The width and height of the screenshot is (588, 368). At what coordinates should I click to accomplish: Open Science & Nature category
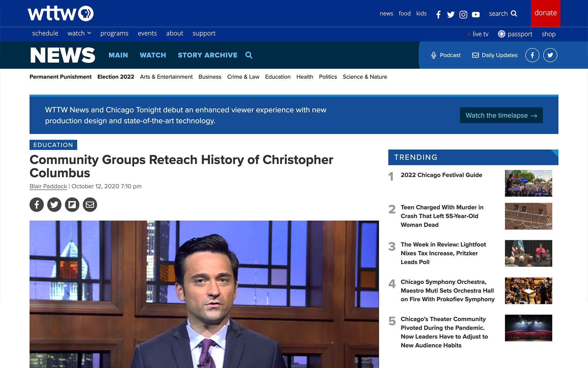point(365,77)
